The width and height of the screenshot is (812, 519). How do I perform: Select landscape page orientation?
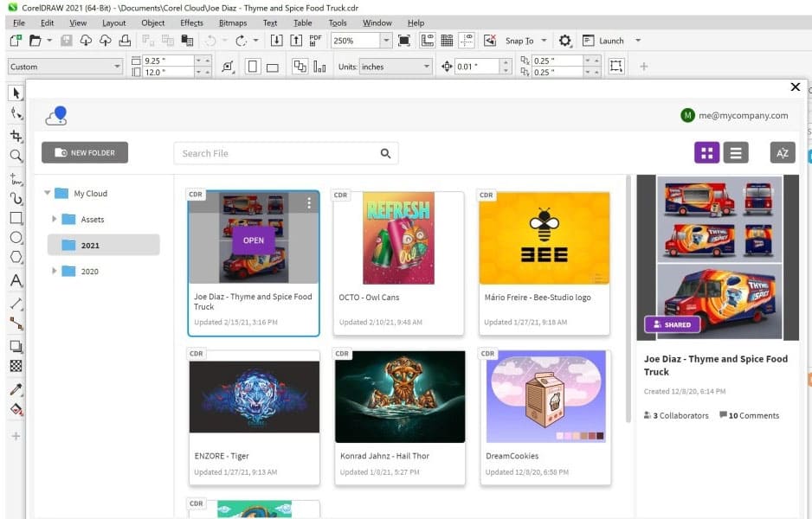[273, 67]
